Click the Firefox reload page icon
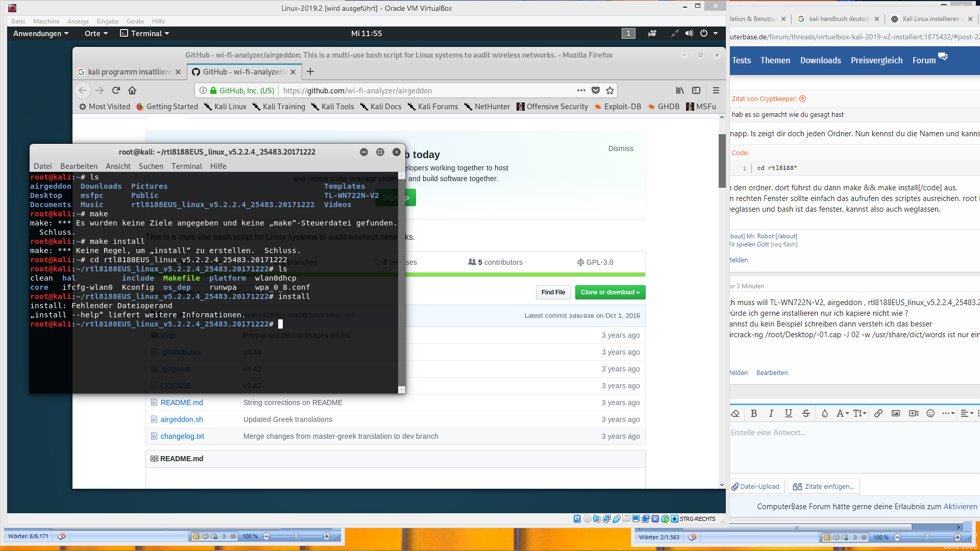This screenshot has width=980, height=551. click(116, 90)
